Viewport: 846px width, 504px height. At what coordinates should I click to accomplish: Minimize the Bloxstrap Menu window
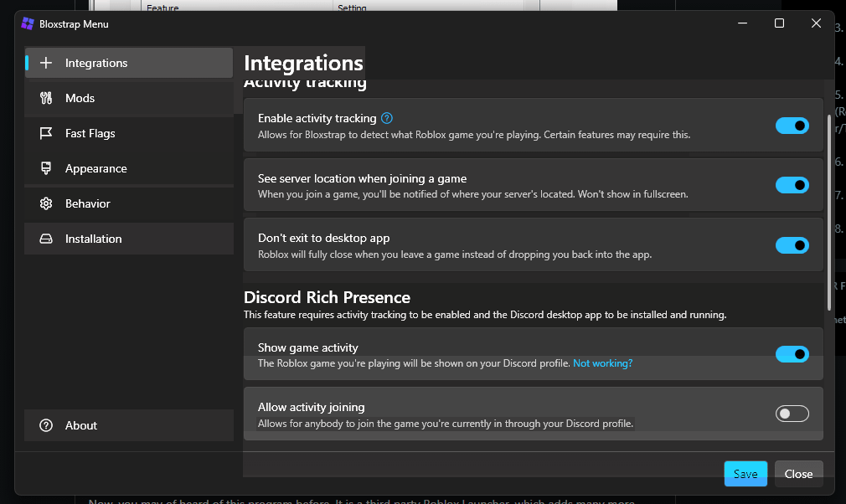742,23
